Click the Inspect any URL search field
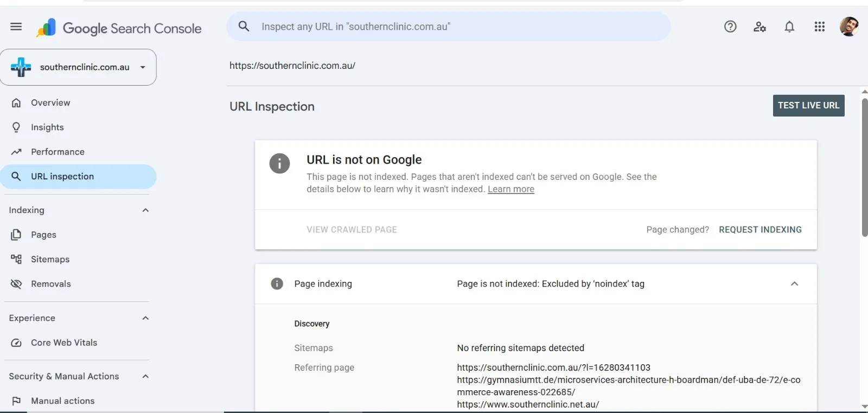The width and height of the screenshot is (868, 413). [448, 27]
